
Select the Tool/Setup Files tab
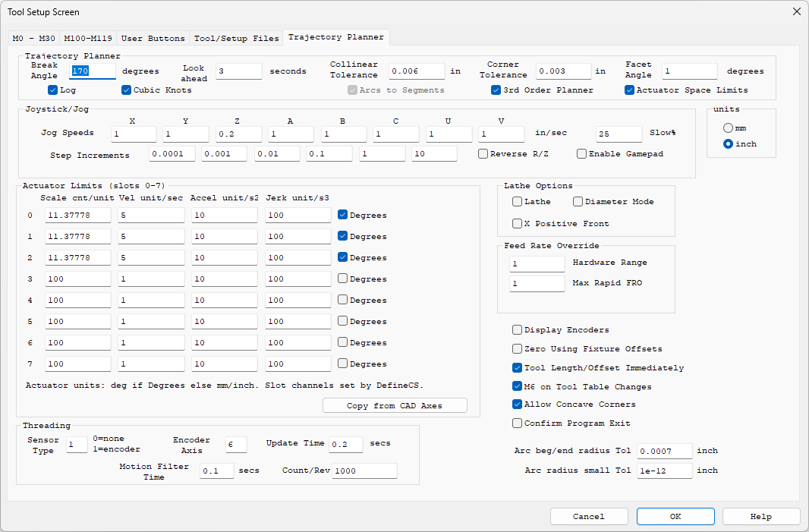tap(236, 38)
